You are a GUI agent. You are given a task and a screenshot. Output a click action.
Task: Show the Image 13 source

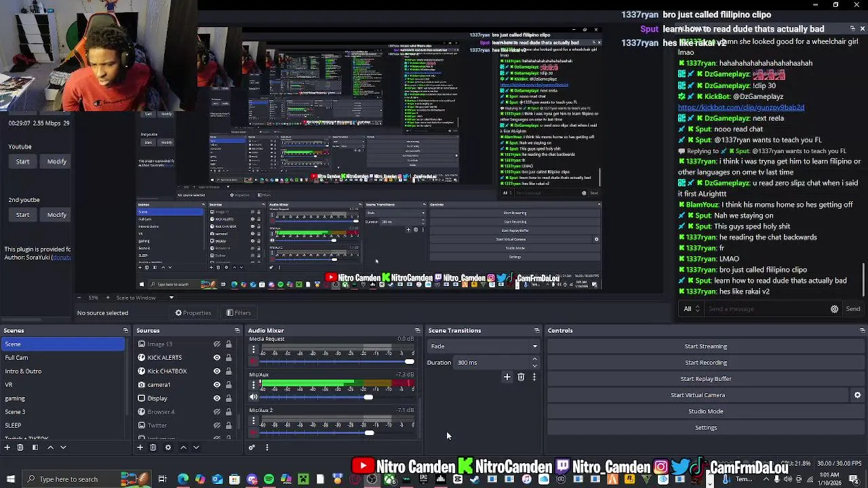point(217,344)
